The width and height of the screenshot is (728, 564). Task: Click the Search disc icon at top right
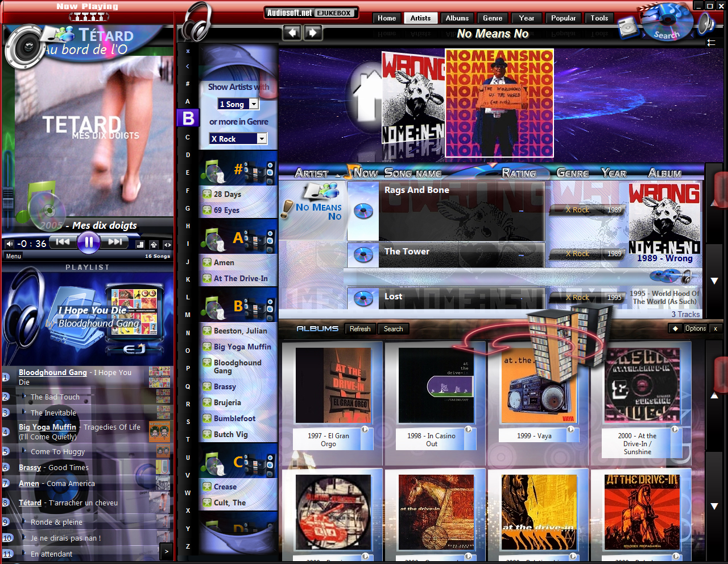pyautogui.click(x=665, y=23)
